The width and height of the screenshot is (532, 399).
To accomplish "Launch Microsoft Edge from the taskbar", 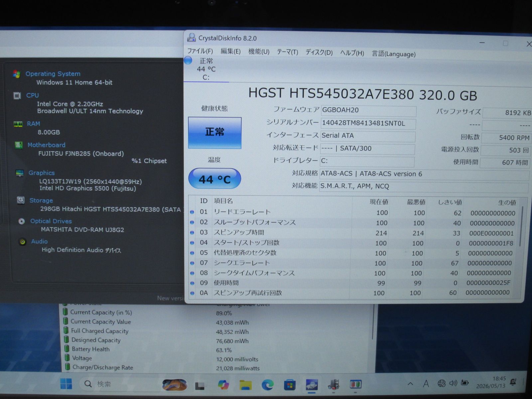I will coord(268,385).
